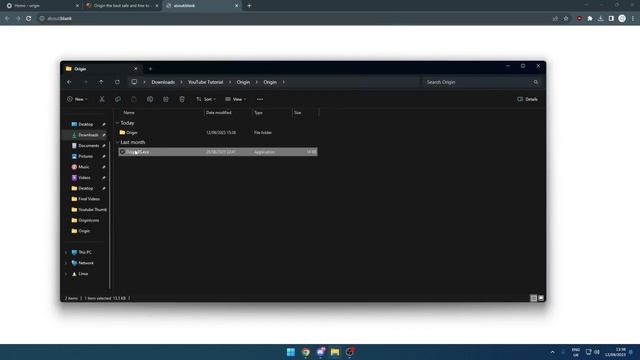This screenshot has width=640, height=360.
Task: Open a new Explorer tab
Action: (x=150, y=69)
